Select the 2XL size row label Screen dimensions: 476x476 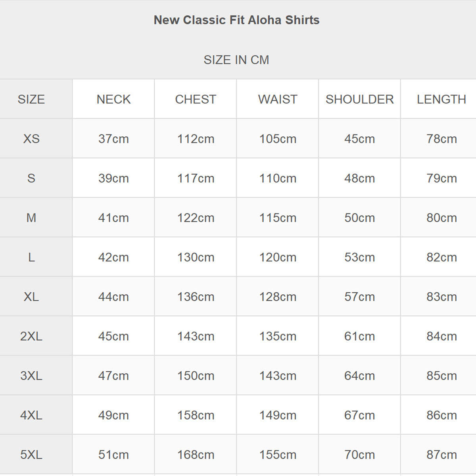[x=31, y=336]
